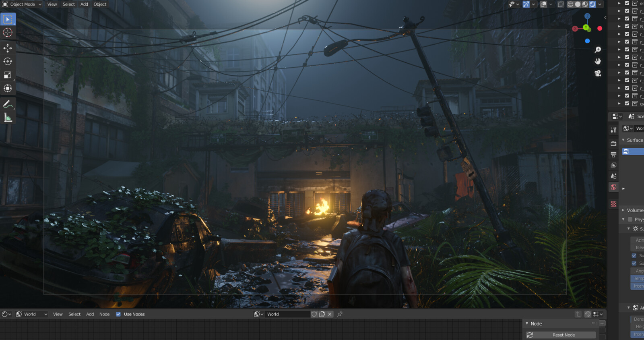Click the pan view hand icon
Viewport: 644px width, 340px height.
pos(598,61)
